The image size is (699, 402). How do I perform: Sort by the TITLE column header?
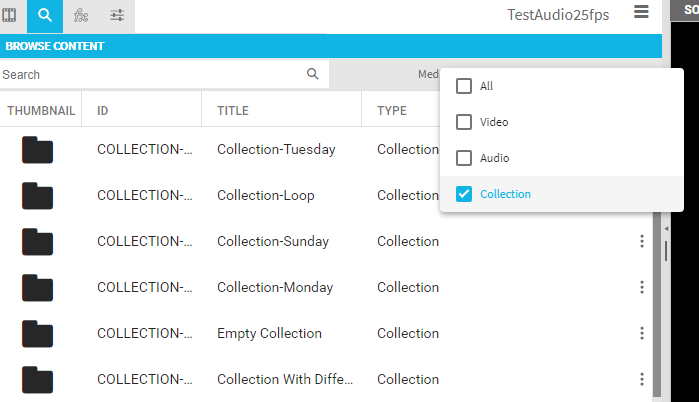233,111
